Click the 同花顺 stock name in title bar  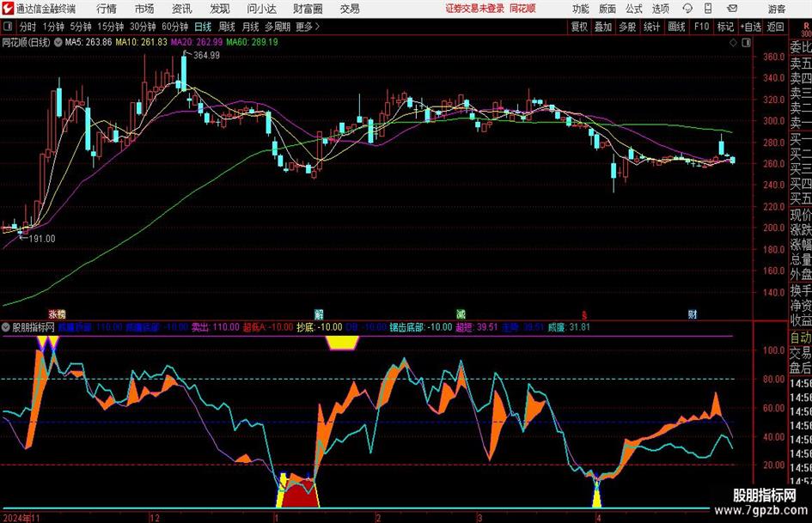pos(522,9)
